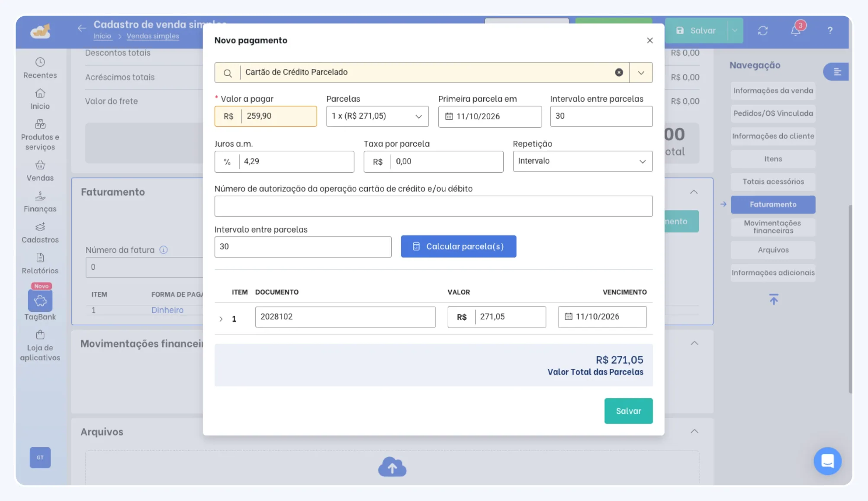Open Relatórios in the sidebar
868x501 pixels.
click(x=40, y=264)
